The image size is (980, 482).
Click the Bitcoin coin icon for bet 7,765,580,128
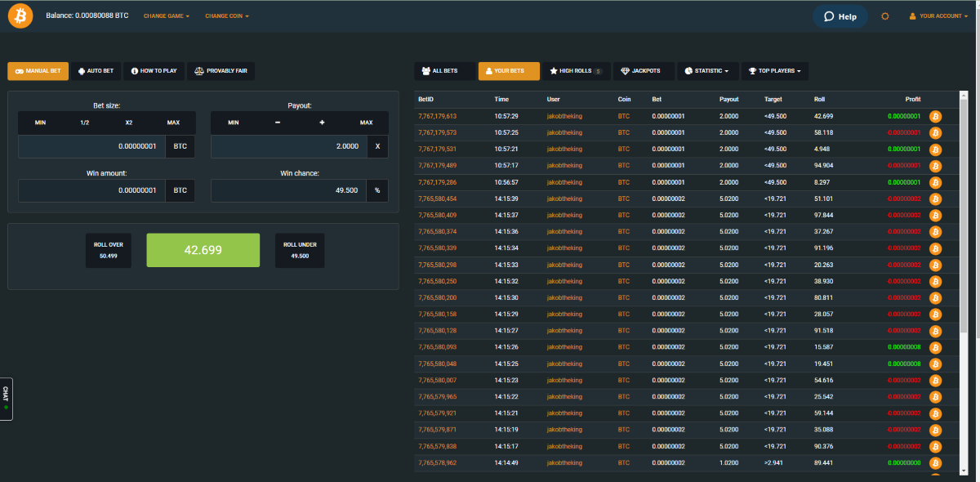pyautogui.click(x=936, y=331)
